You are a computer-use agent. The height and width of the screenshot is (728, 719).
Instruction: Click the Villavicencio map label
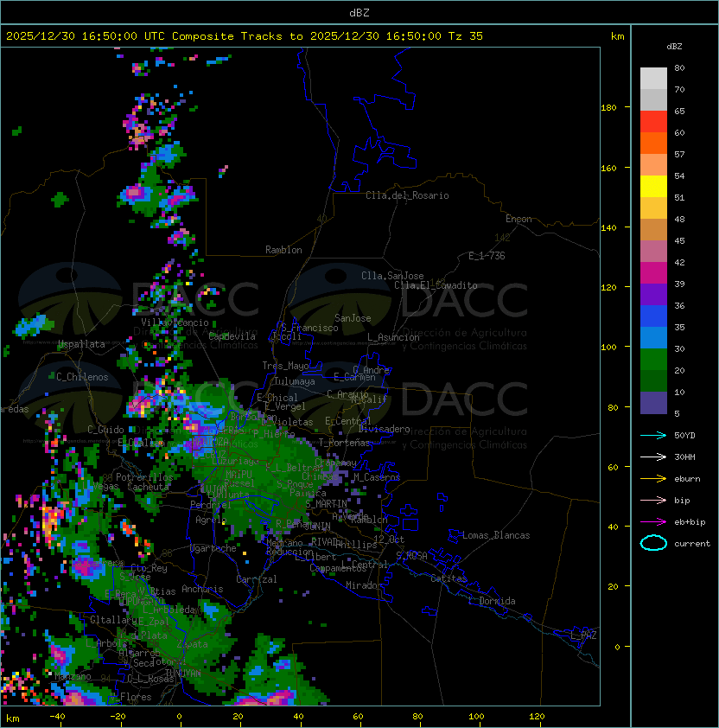175,322
